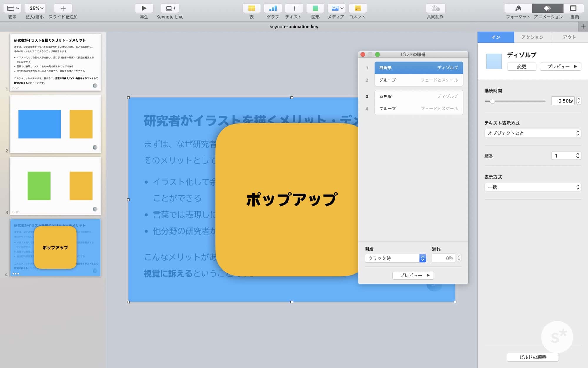Image resolution: width=588 pixels, height=368 pixels.
Task: Switch to the アウト tab
Action: point(569,37)
